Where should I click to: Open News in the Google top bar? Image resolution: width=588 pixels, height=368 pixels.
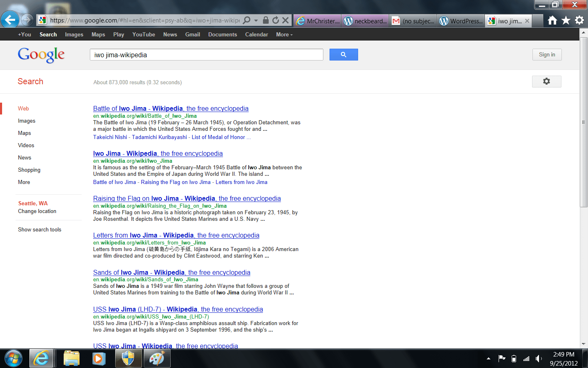click(170, 34)
